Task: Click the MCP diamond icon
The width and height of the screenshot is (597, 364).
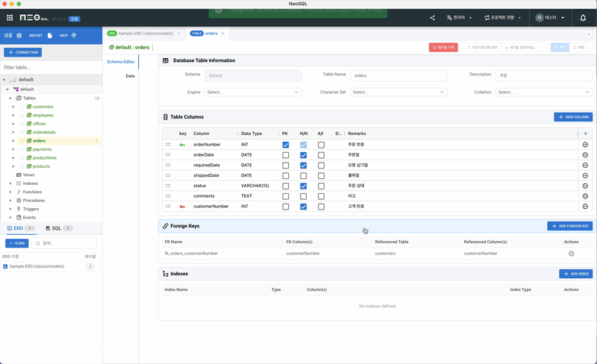Action: 74,35
